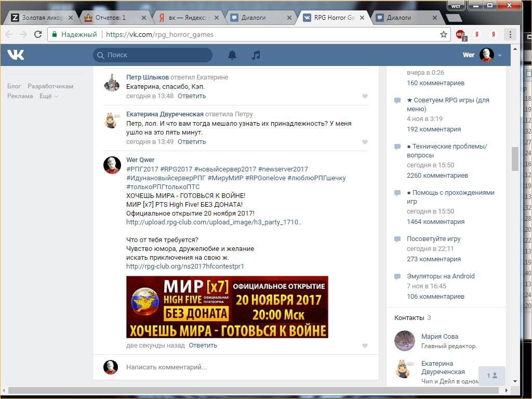Click Петр Шлыков's avatar

112,83
